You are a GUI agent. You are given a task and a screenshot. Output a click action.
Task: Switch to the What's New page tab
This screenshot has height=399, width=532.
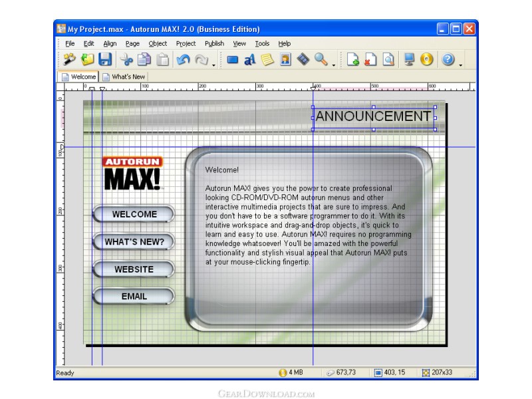(124, 76)
